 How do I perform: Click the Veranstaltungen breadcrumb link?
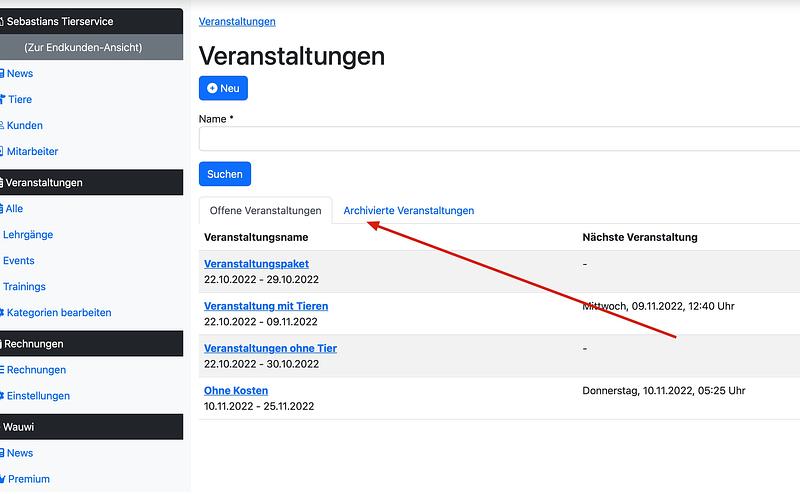[237, 21]
